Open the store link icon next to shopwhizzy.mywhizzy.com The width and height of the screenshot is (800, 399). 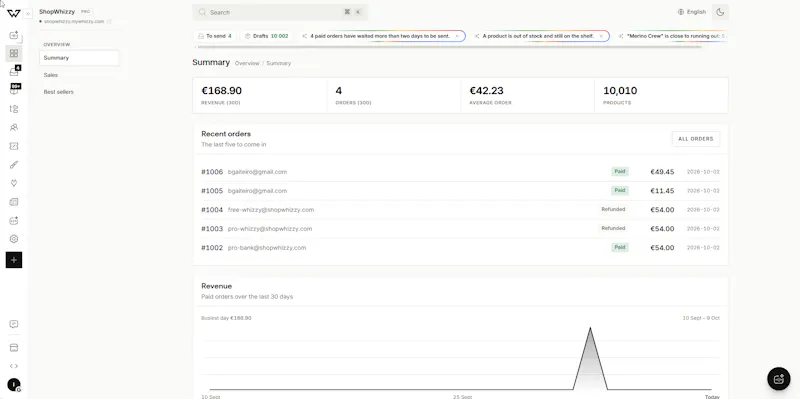[x=109, y=21]
